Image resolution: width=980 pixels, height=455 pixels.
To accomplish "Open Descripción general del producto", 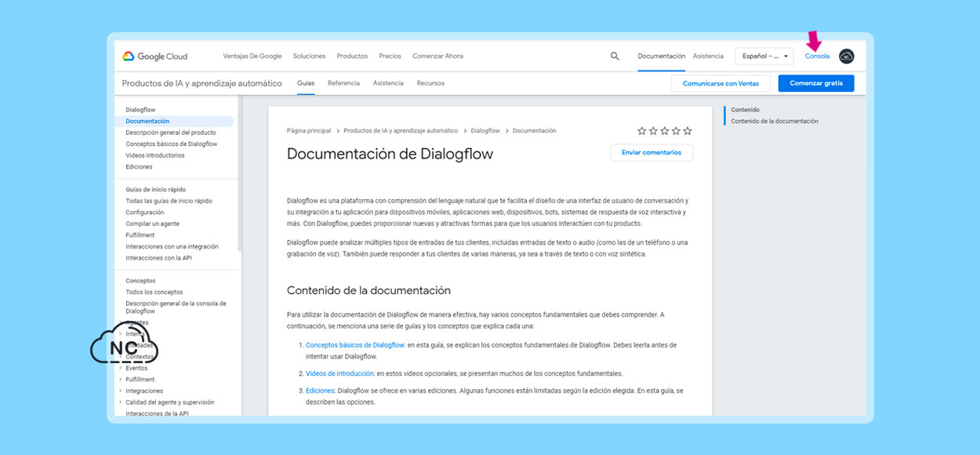I will (171, 133).
